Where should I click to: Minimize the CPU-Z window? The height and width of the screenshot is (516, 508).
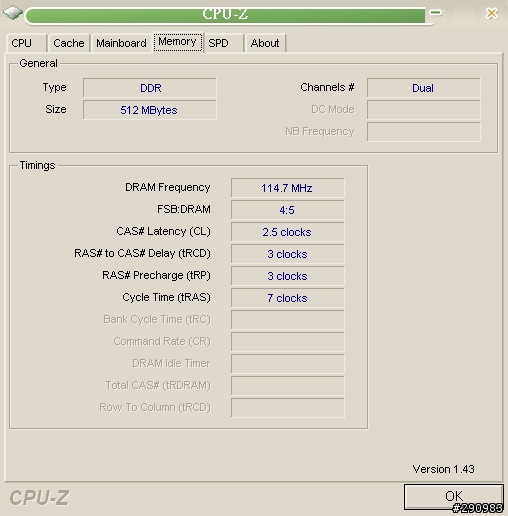click(435, 13)
